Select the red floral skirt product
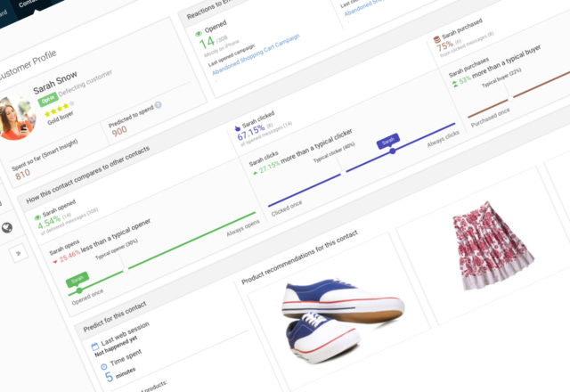This screenshot has width=570, height=392. point(493,247)
